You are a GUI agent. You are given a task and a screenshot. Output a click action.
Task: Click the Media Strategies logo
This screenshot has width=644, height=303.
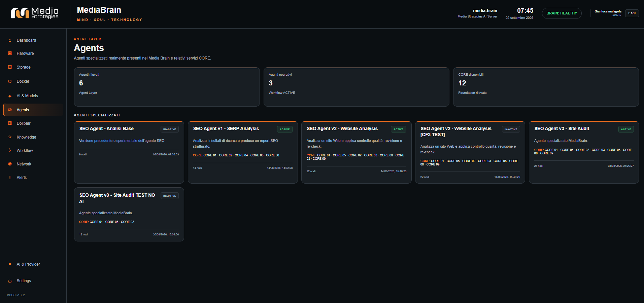pos(35,13)
